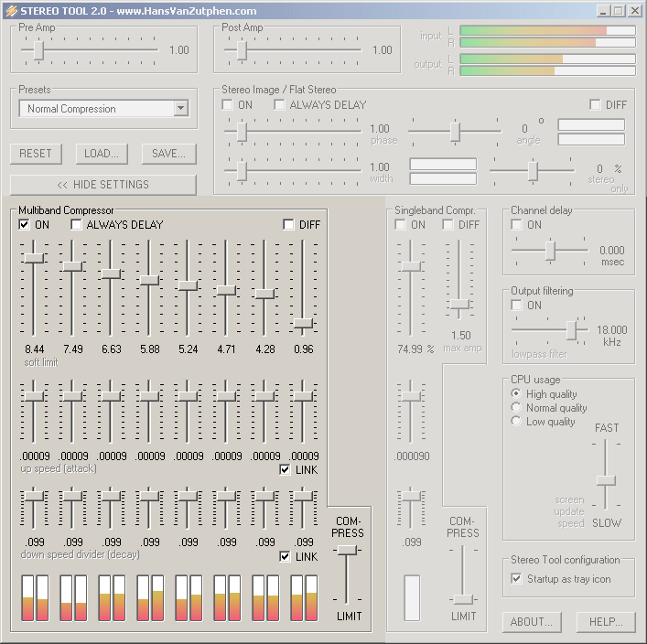Click the HIDE SETTINGS button
The width and height of the screenshot is (647, 644).
point(103,185)
